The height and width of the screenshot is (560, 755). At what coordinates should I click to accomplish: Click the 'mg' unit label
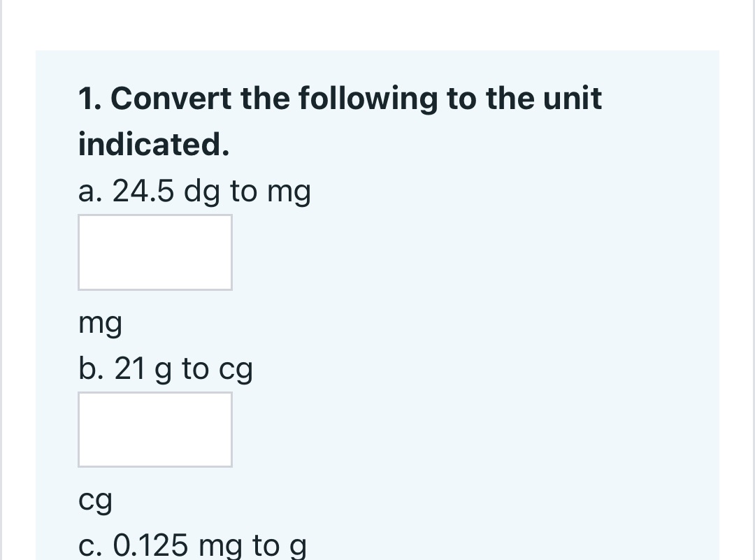(x=100, y=322)
